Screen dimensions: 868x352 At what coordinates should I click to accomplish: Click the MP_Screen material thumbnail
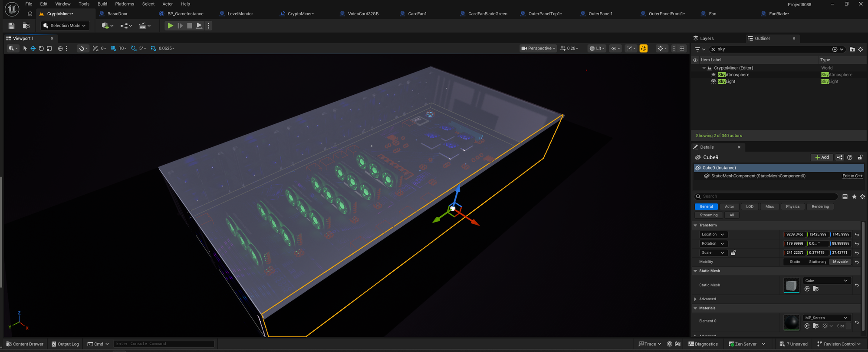click(791, 322)
